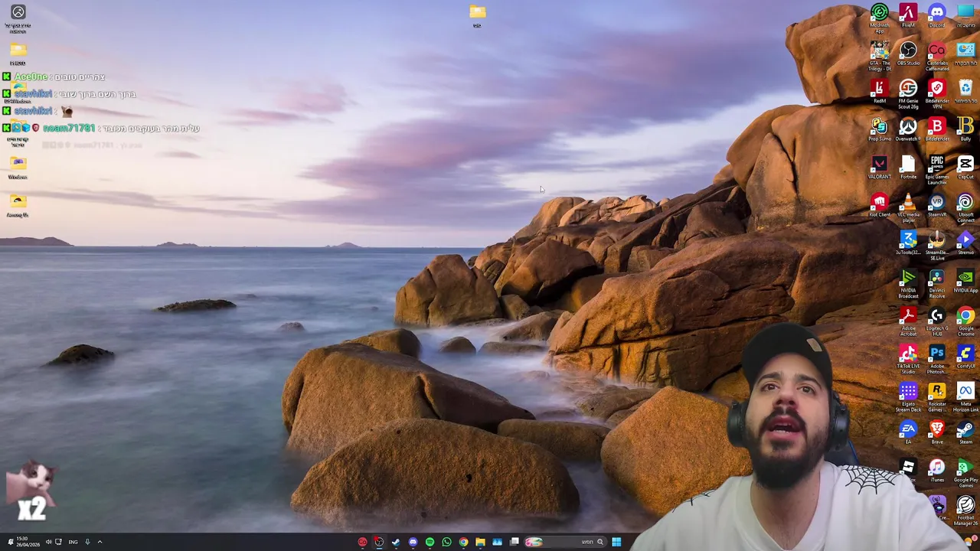Open the Discord desktop shortcut
Screen dimensions: 980x551
pos(937,16)
